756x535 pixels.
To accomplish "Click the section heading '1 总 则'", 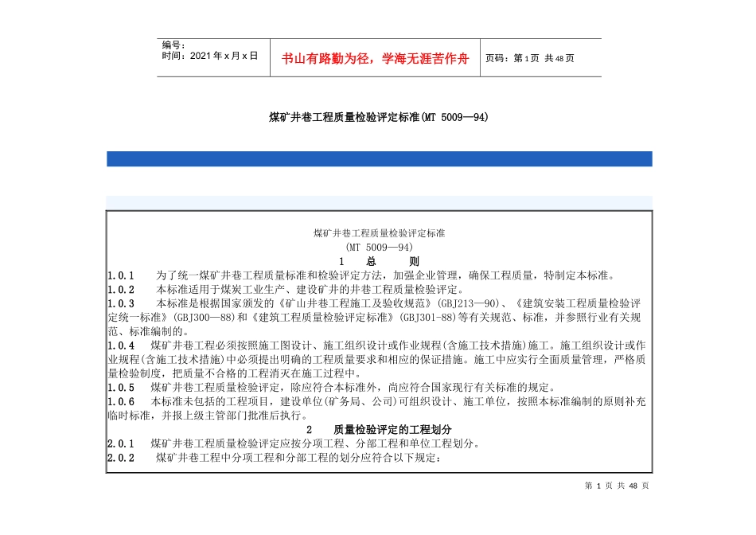I will [x=379, y=261].
